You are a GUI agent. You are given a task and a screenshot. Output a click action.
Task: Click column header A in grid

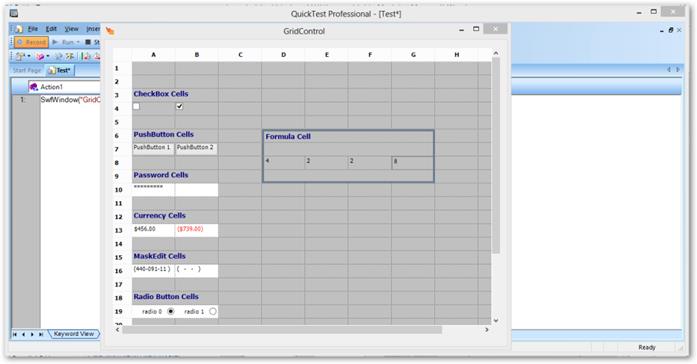coord(153,55)
